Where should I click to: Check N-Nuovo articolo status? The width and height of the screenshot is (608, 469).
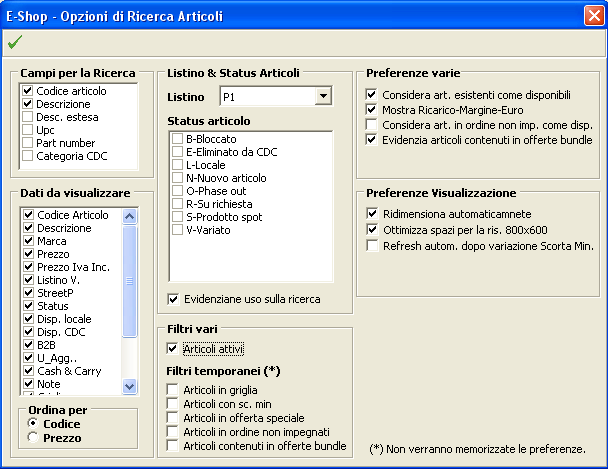(177, 178)
